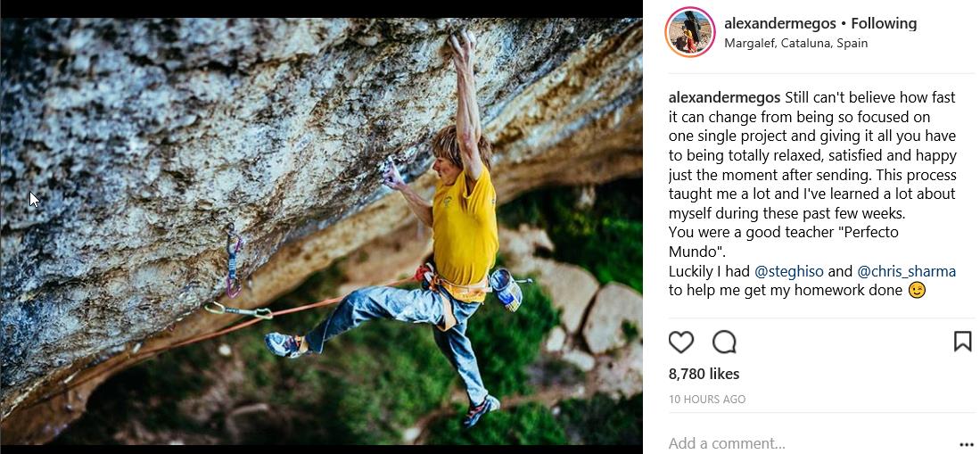This screenshot has width=980, height=454.
Task: Click the 10 HOURS AGO timestamp
Action: tap(707, 400)
